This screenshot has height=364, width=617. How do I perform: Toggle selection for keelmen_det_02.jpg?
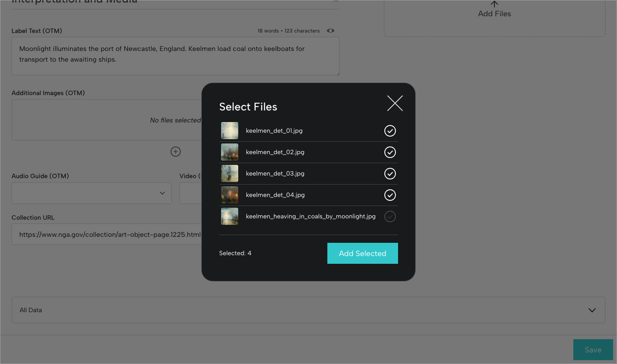390,152
